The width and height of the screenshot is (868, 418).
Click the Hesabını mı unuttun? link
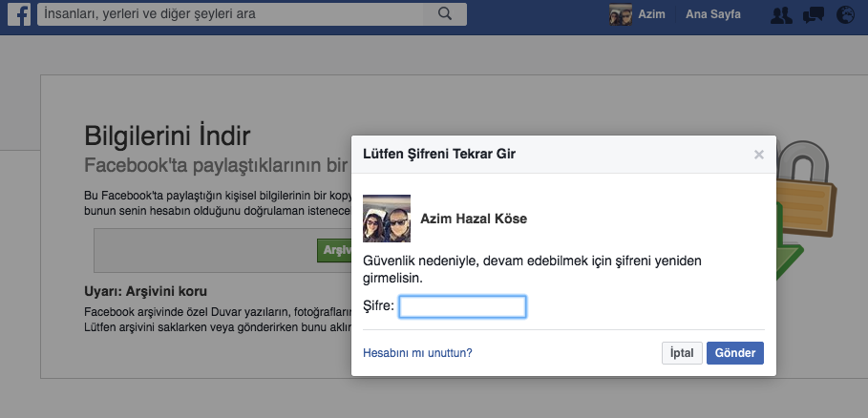pyautogui.click(x=417, y=353)
